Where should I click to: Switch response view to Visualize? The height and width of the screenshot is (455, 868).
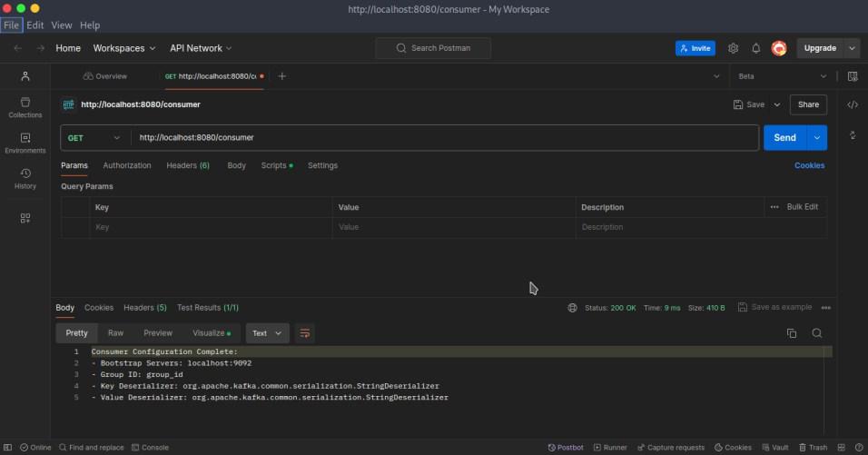(212, 333)
